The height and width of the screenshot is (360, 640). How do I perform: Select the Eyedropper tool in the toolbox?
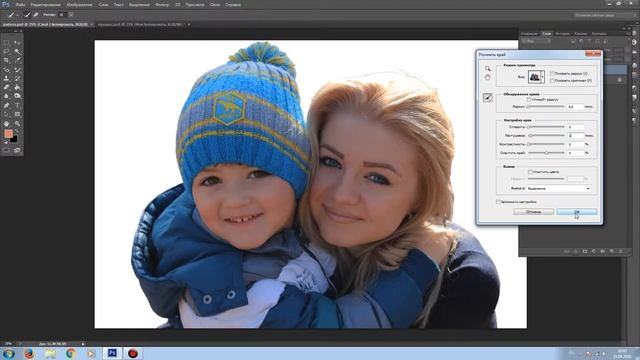(17, 60)
